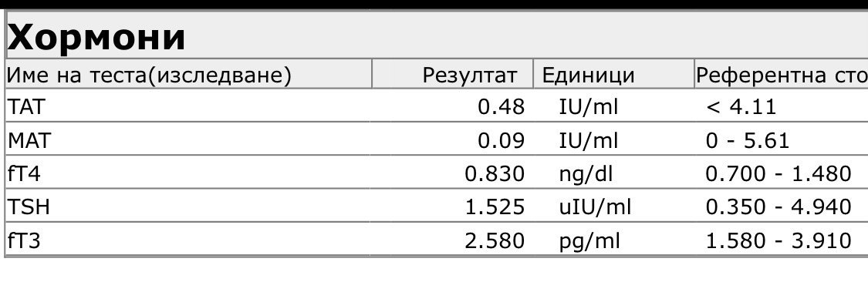The image size is (868, 282).
Task: Click the TSH test name cell
Action: coord(188,206)
